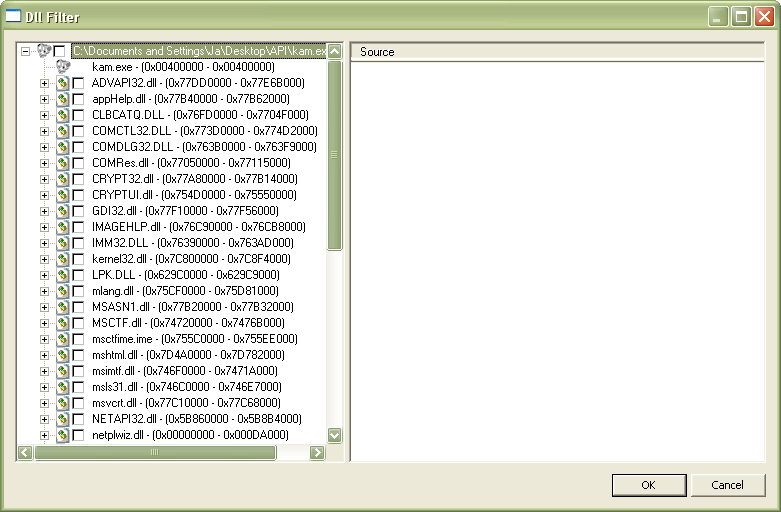Enable the root kam.exe path checkbox
The height and width of the screenshot is (512, 781).
59,51
